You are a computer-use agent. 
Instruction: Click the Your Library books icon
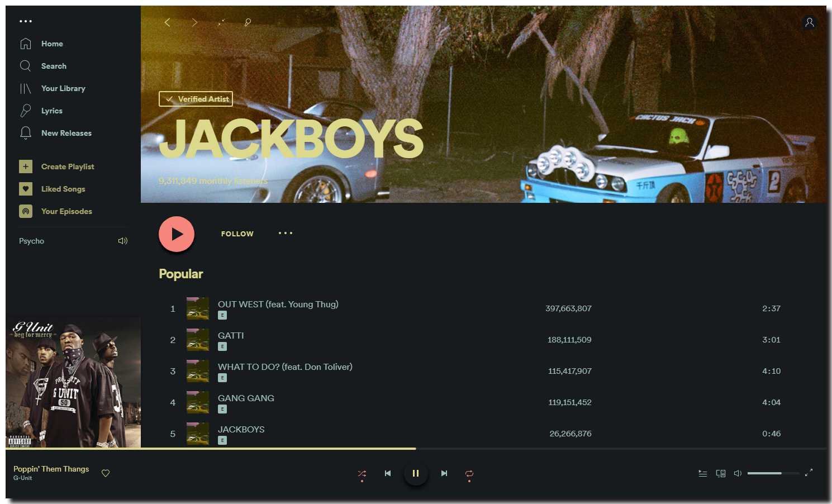(x=26, y=88)
